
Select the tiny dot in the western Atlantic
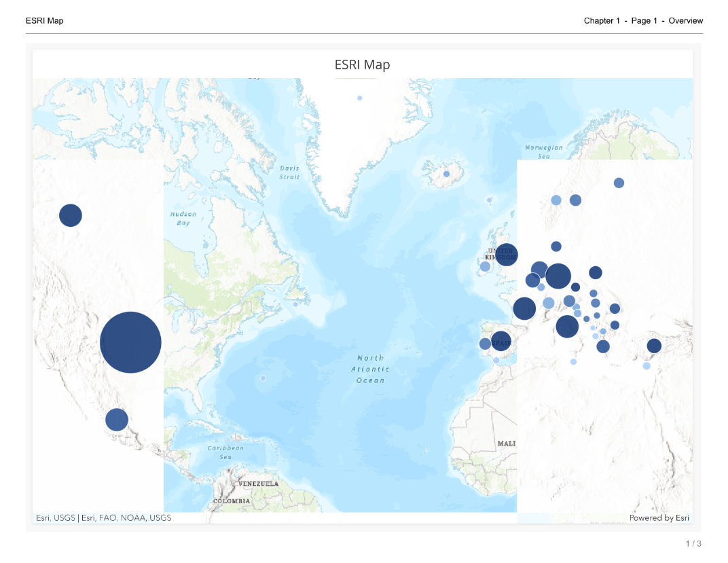coord(263,378)
